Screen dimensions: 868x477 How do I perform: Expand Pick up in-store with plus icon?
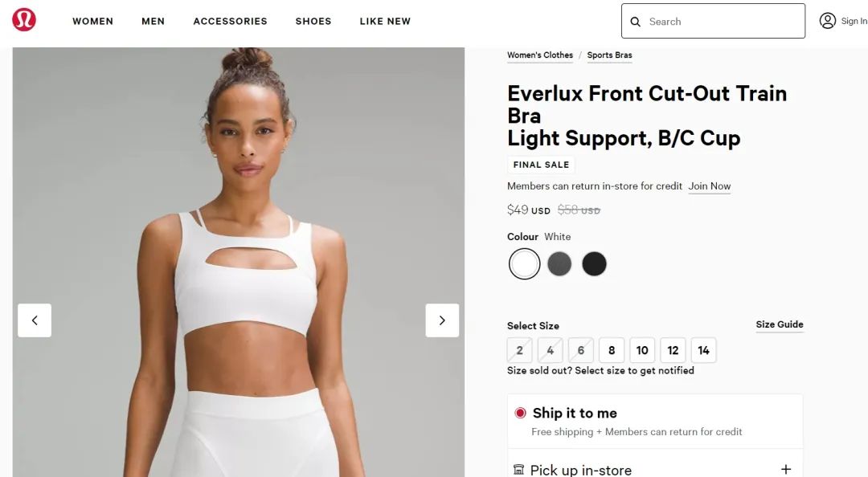click(x=785, y=469)
